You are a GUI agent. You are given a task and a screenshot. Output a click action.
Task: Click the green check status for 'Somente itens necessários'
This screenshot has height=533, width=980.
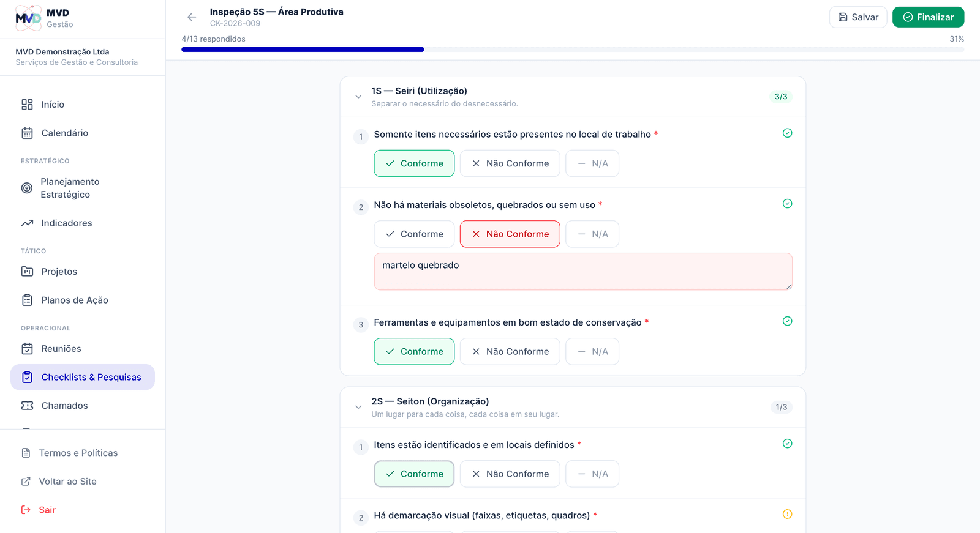click(787, 133)
